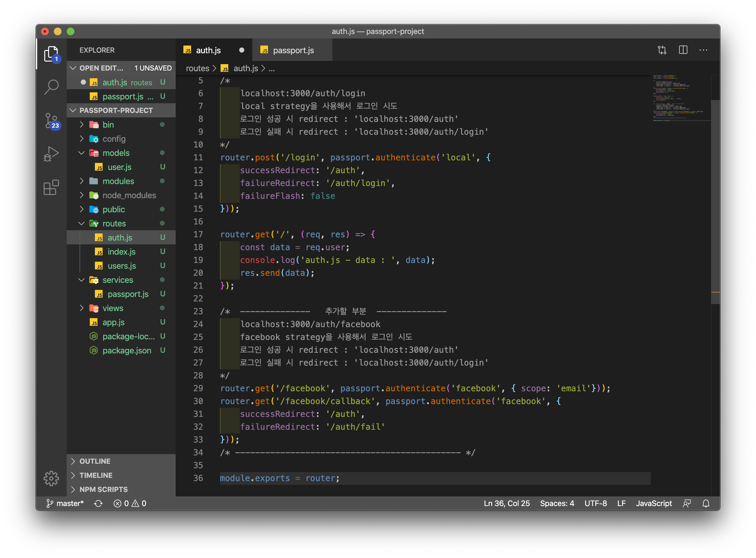Change the JavaScript language mode
The image size is (756, 558).
(654, 503)
